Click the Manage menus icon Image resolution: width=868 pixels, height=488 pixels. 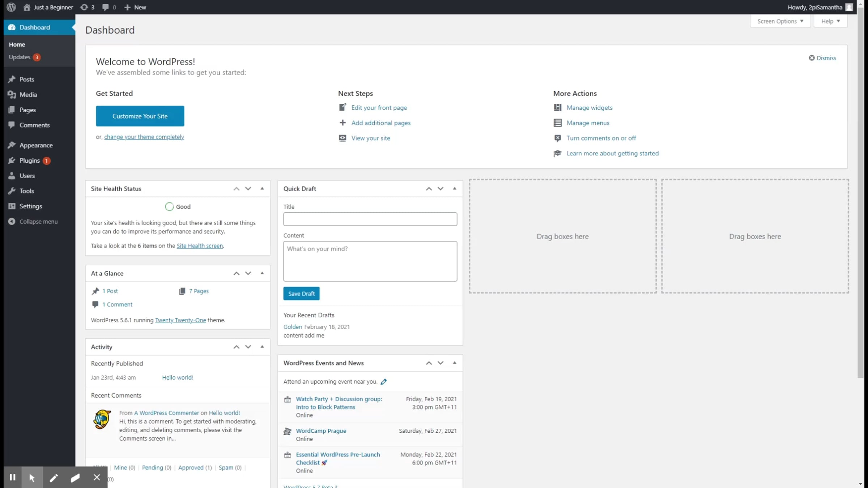pos(558,123)
